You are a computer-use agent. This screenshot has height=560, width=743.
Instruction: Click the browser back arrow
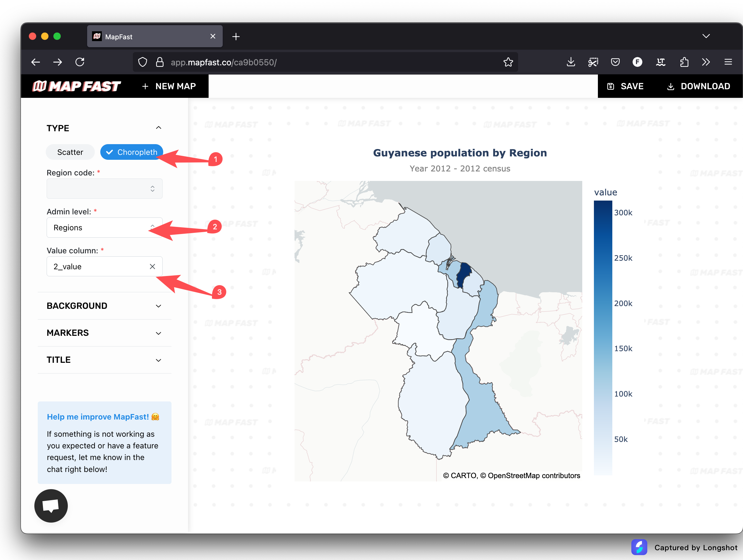click(x=36, y=62)
